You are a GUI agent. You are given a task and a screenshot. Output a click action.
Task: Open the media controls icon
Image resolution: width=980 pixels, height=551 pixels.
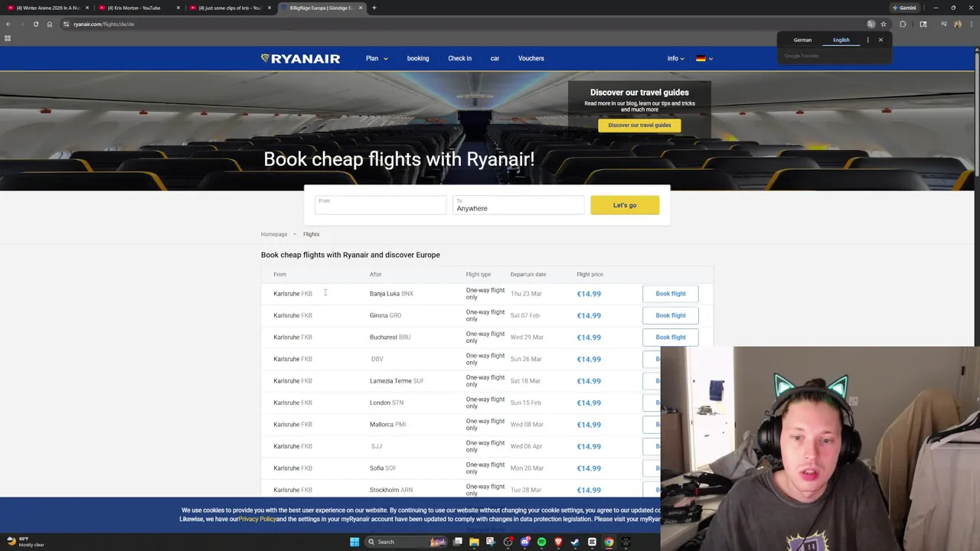944,24
